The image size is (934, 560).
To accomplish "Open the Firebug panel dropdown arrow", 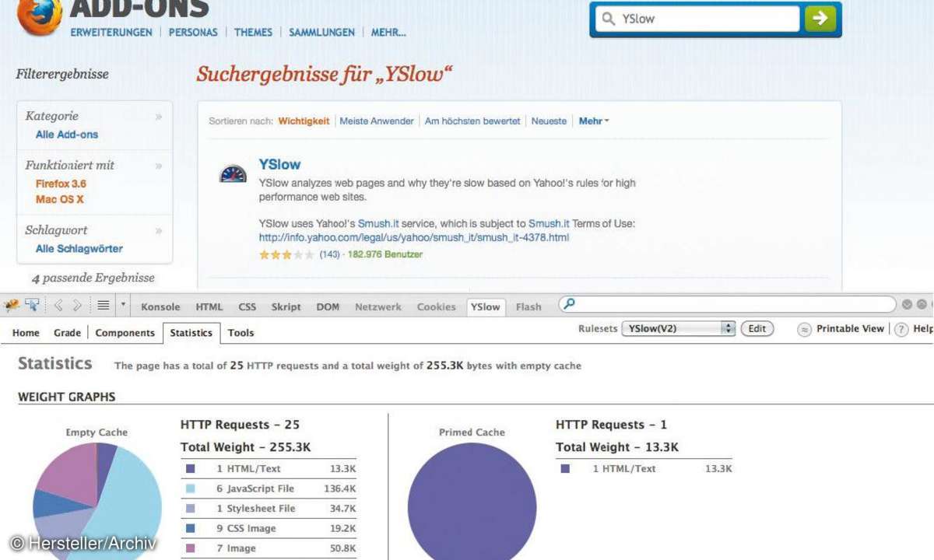I will pyautogui.click(x=123, y=306).
